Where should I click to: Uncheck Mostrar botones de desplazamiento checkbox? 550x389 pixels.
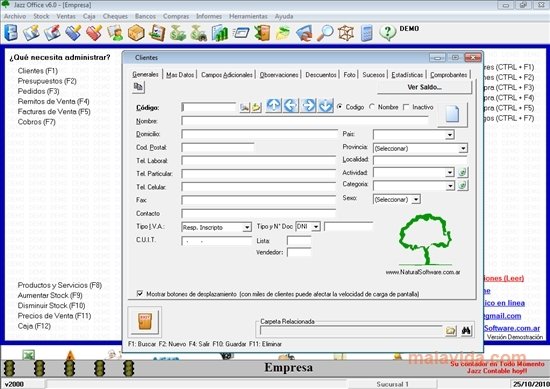140,293
